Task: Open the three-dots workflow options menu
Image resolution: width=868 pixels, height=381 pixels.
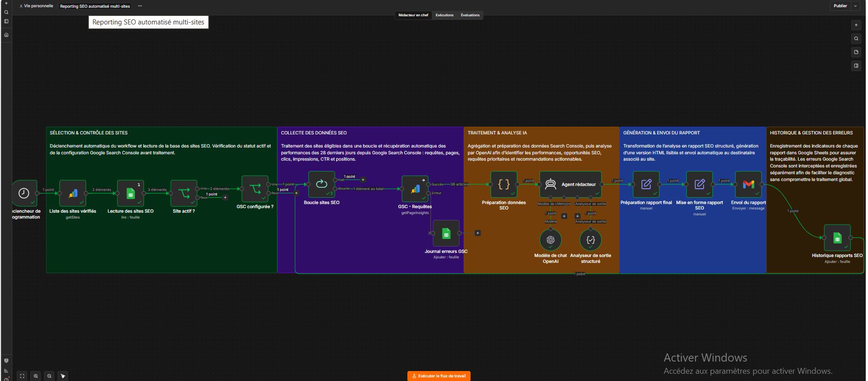Action: (x=140, y=6)
